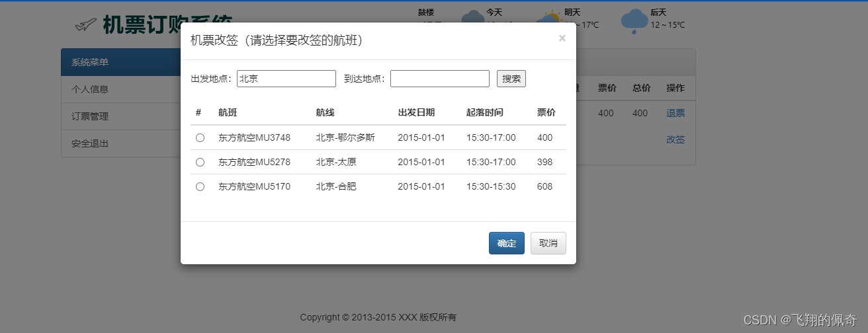
Task: Select radio button for flight MU5170
Action: pyautogui.click(x=200, y=187)
